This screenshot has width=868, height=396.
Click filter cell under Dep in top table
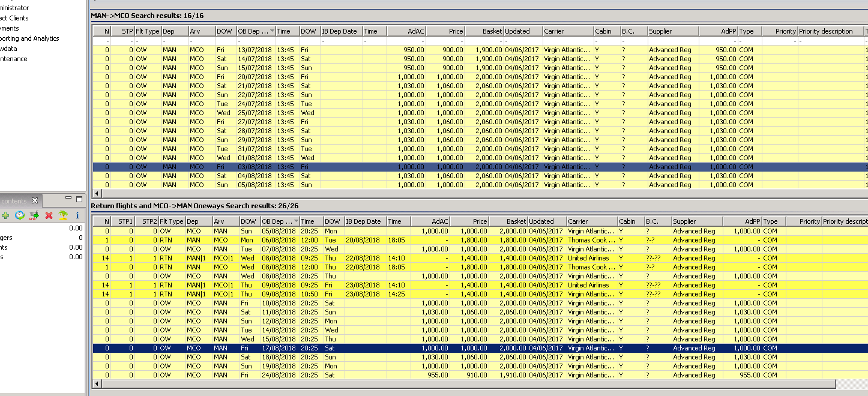click(174, 41)
